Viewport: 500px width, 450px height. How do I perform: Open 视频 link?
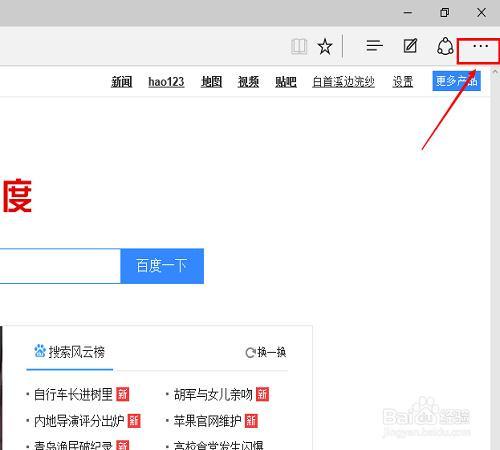click(x=248, y=82)
